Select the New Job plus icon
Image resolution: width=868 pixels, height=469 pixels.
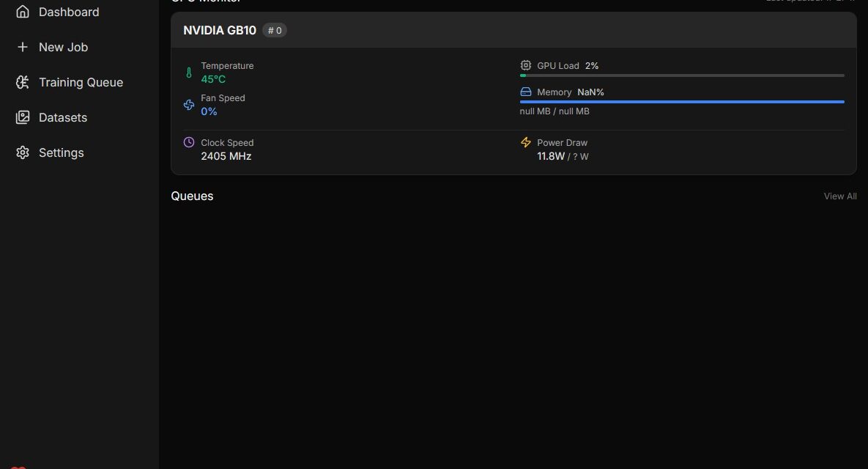point(21,47)
